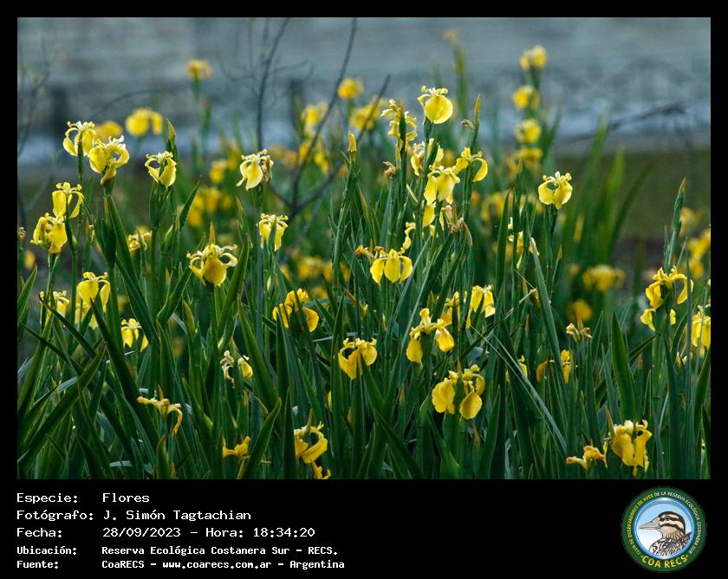Click the 'Fecha:' label

pyautogui.click(x=40, y=532)
